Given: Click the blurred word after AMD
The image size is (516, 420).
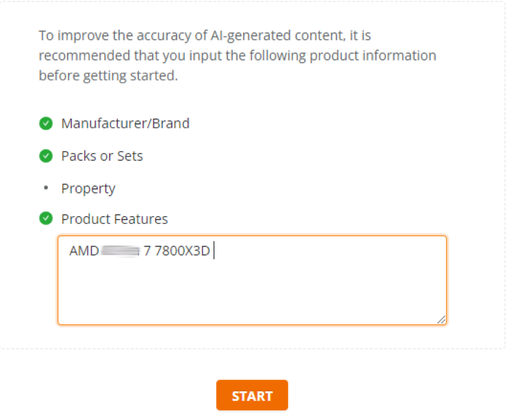Looking at the screenshot, I should [120, 251].
